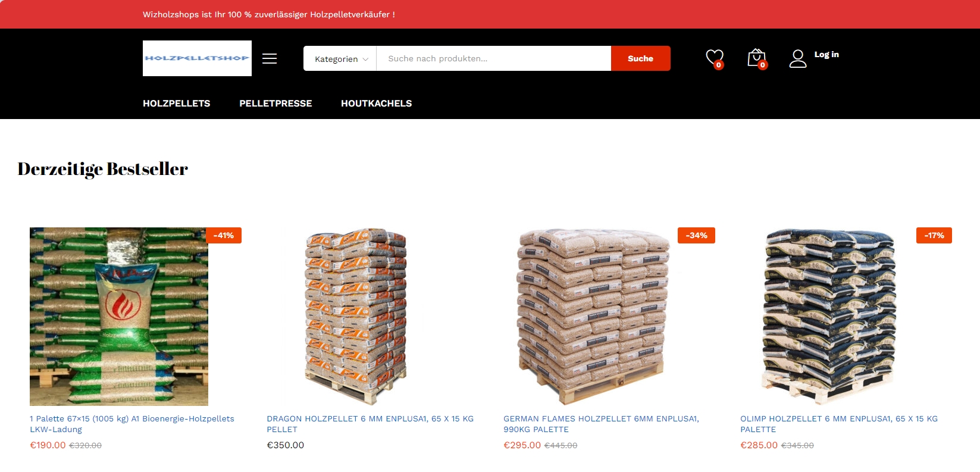Open the HOUTKACHELS menu item
Image resolution: width=980 pixels, height=472 pixels.
[377, 104]
